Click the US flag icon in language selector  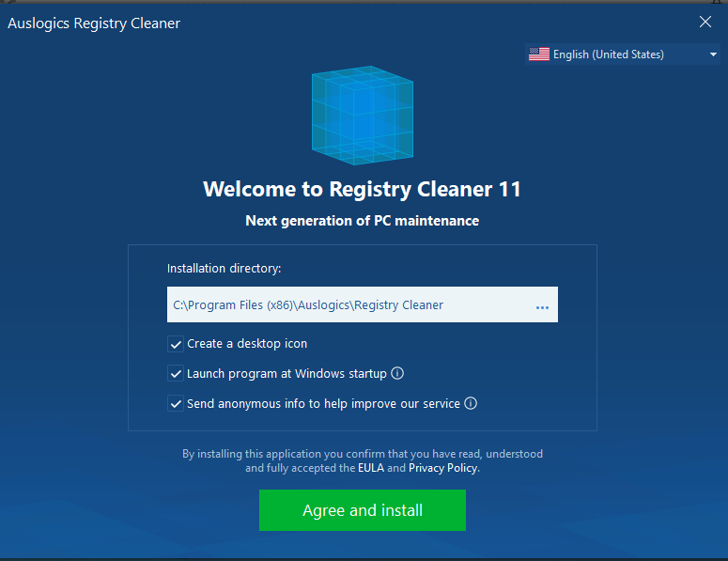[x=539, y=55]
